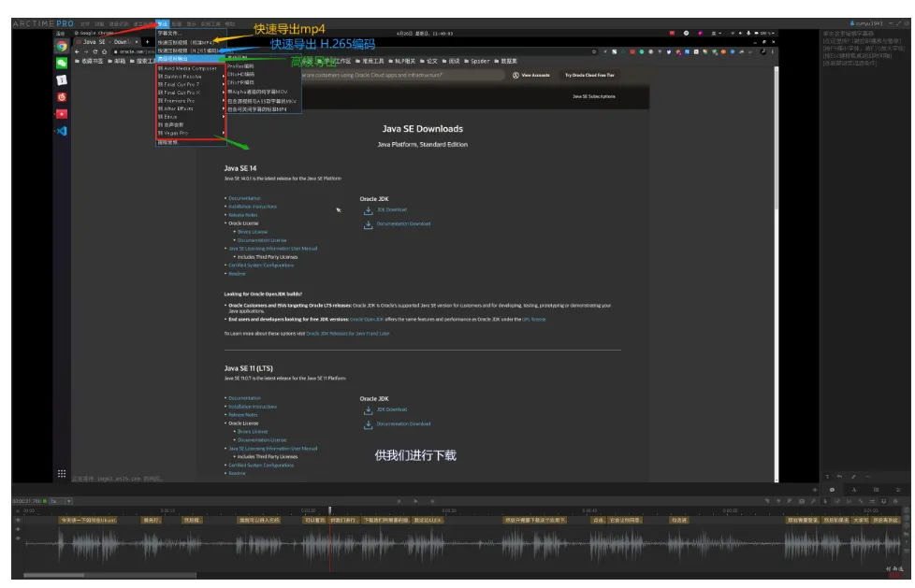Viewport: 915px width, 588px height.
Task: Jump to next subtitle with skip-forward button
Action: pos(432,500)
